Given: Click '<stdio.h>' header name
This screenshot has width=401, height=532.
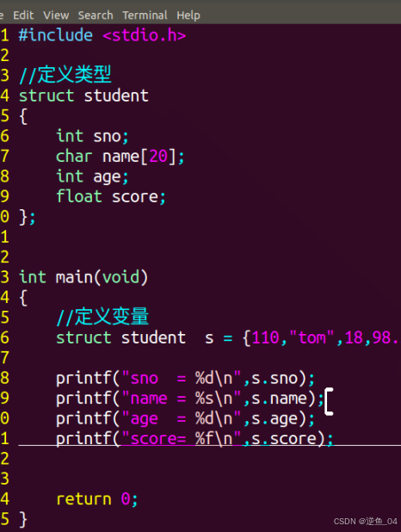Looking at the screenshot, I should pos(145,35).
